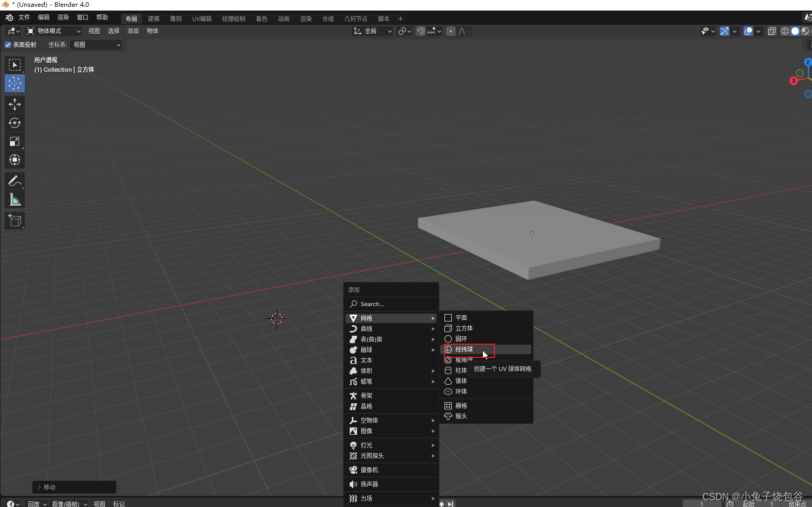Open snapping options dropdown

[x=434, y=31]
